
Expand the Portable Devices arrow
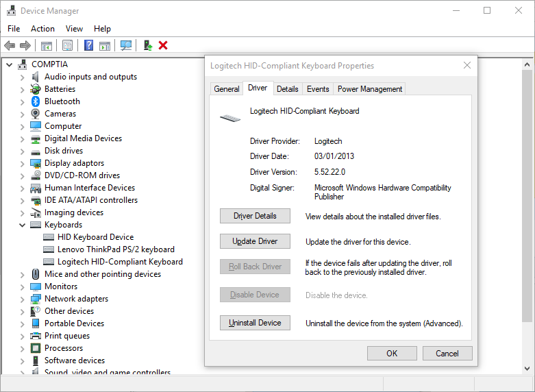tap(23, 323)
